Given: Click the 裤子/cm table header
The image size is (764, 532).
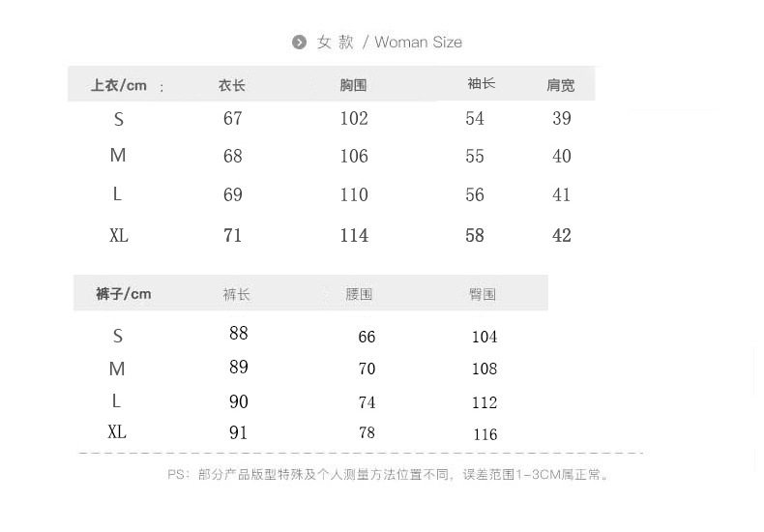Looking at the screenshot, I should (x=123, y=294).
